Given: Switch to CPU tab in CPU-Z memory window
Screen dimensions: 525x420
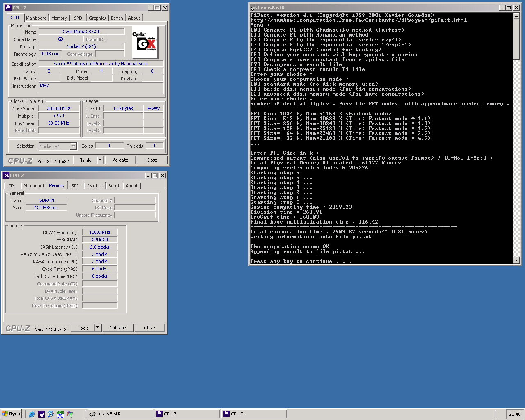Looking at the screenshot, I should [13, 186].
